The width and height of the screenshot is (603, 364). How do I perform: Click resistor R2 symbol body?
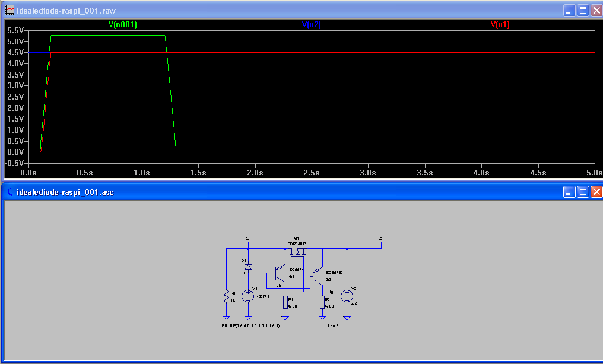pos(322,302)
